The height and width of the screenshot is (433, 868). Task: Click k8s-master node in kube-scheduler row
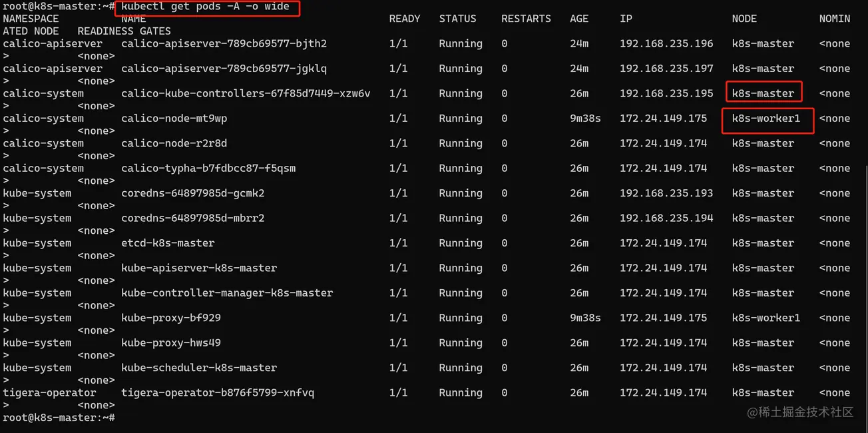(763, 368)
